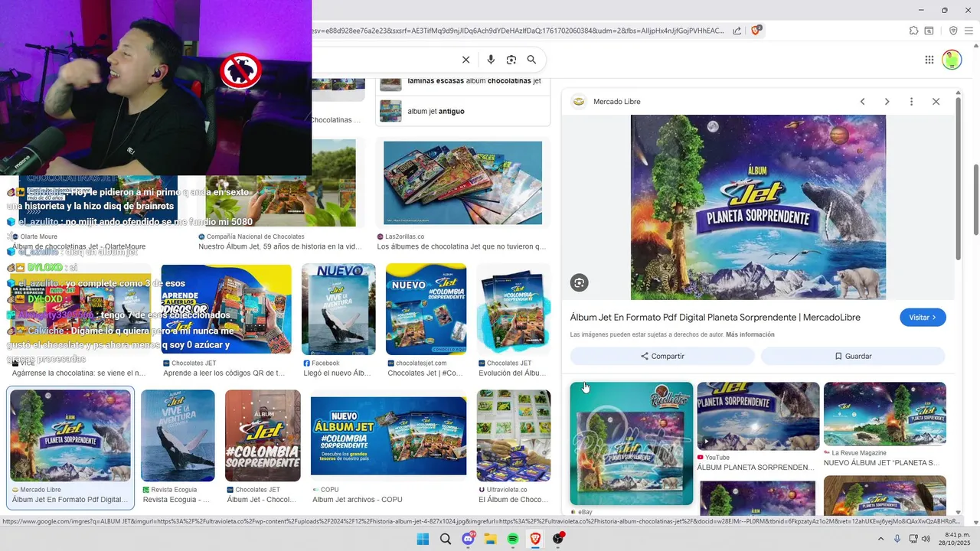Open Ultravioleta.co 'El Álbum de Choco' result

click(513, 435)
